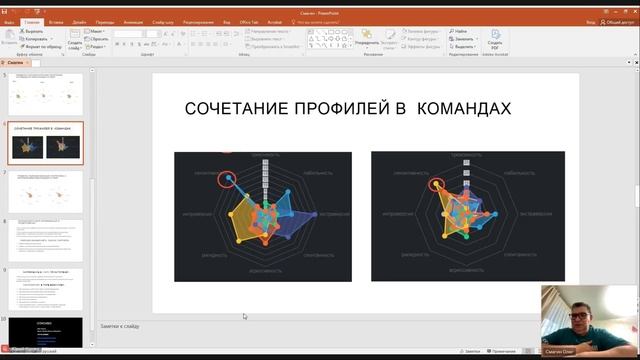The height and width of the screenshot is (360, 640).
Task: Switch to the Вставка tab
Action: (x=56, y=22)
